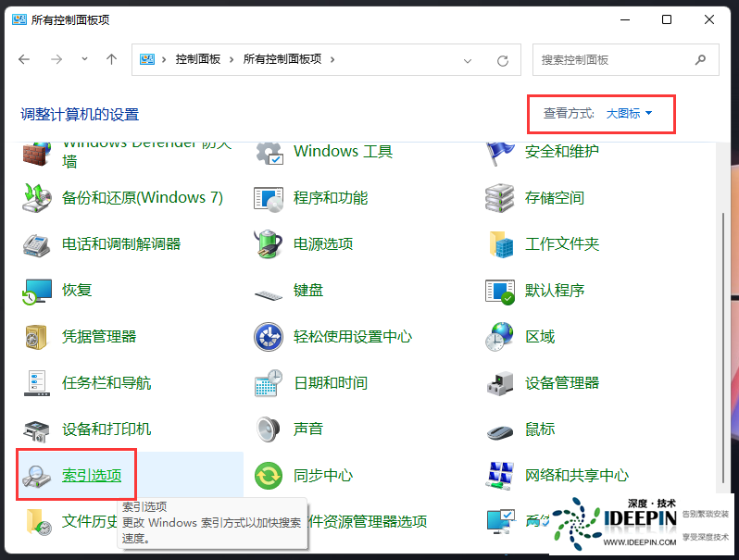Viewport: 739px width, 560px height.
Task: Expand the address bar history dropdown
Action: (x=468, y=61)
